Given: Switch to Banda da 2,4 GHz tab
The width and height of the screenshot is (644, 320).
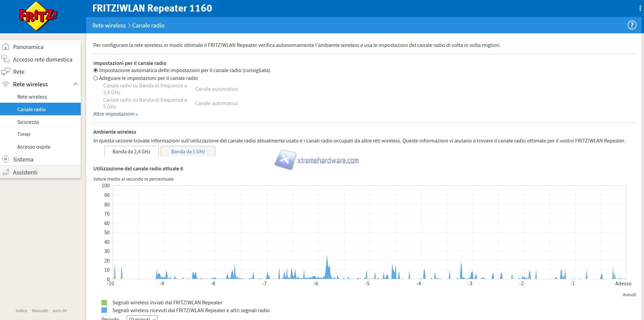Looking at the screenshot, I should pyautogui.click(x=131, y=152).
